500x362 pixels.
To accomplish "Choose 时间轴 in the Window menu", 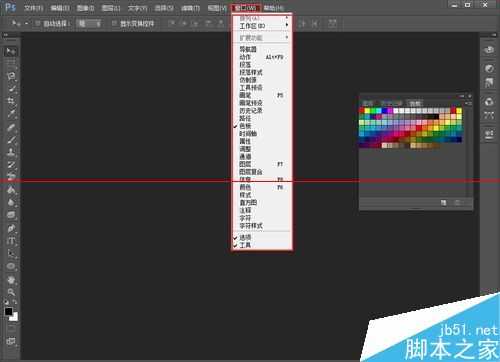I will point(262,134).
